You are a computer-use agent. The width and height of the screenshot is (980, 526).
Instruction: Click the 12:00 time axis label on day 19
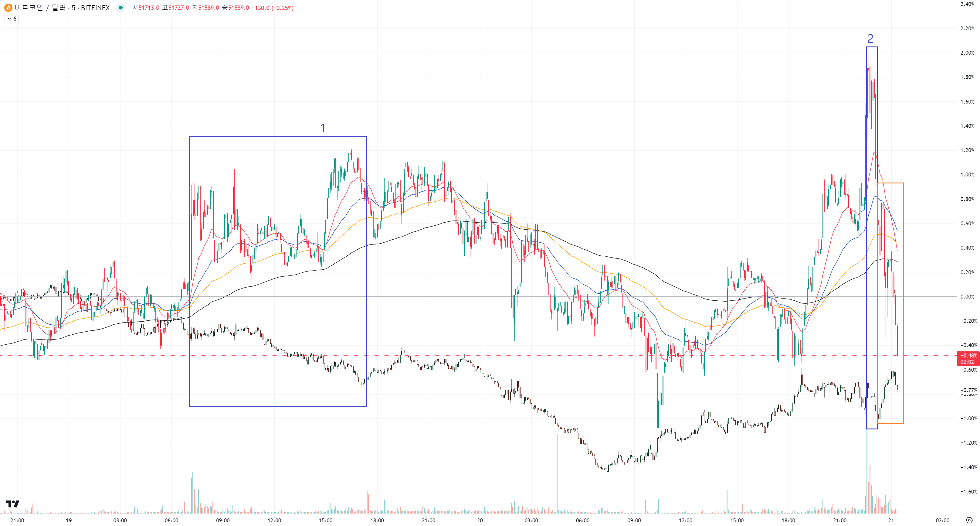pyautogui.click(x=274, y=520)
